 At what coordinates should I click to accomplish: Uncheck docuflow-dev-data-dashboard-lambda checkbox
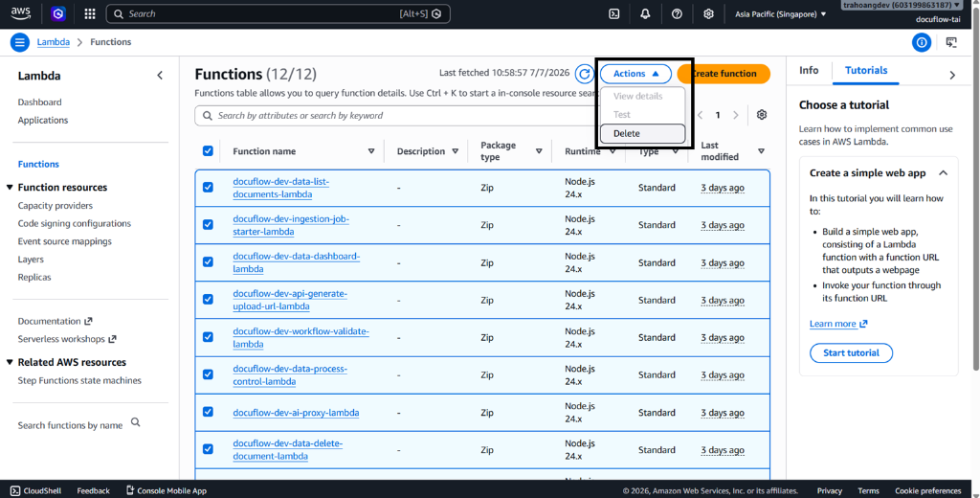tap(208, 262)
